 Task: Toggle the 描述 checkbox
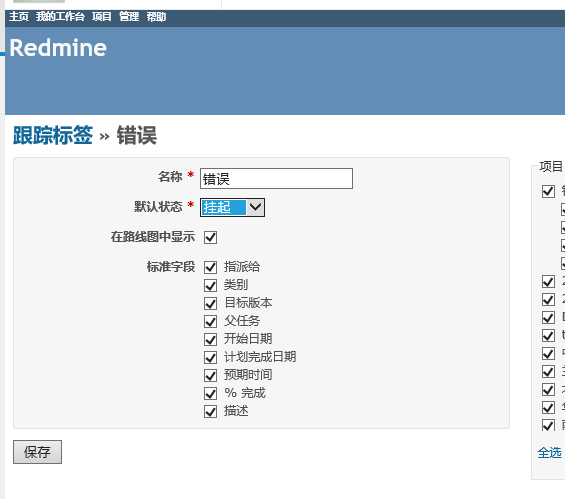click(x=210, y=411)
